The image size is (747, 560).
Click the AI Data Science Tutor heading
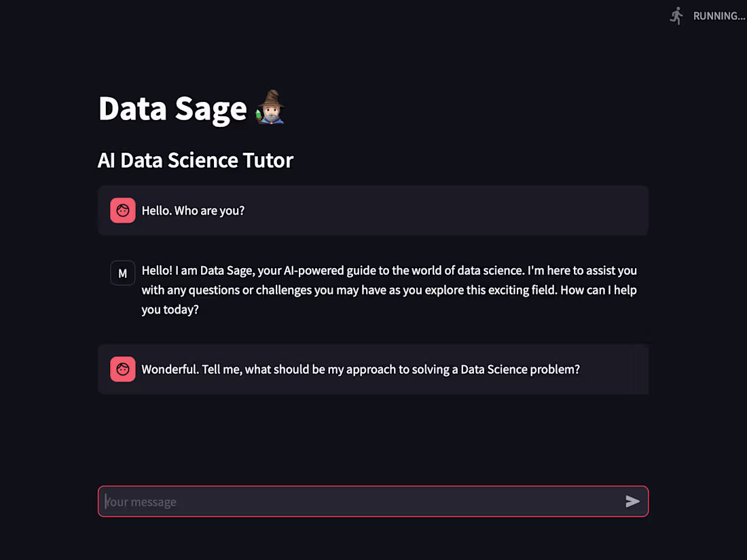click(x=196, y=160)
